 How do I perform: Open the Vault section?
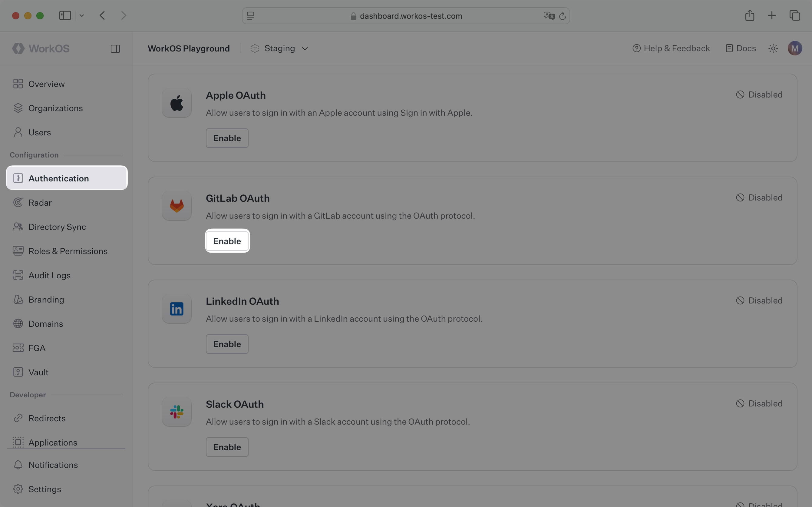pos(38,372)
